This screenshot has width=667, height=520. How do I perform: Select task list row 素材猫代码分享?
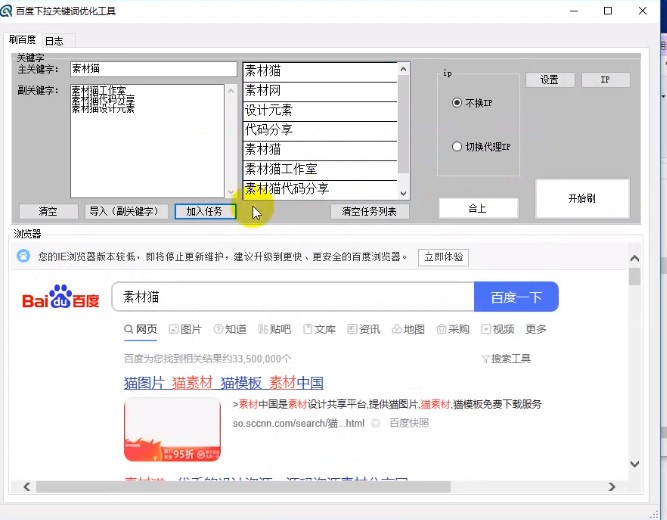point(320,189)
